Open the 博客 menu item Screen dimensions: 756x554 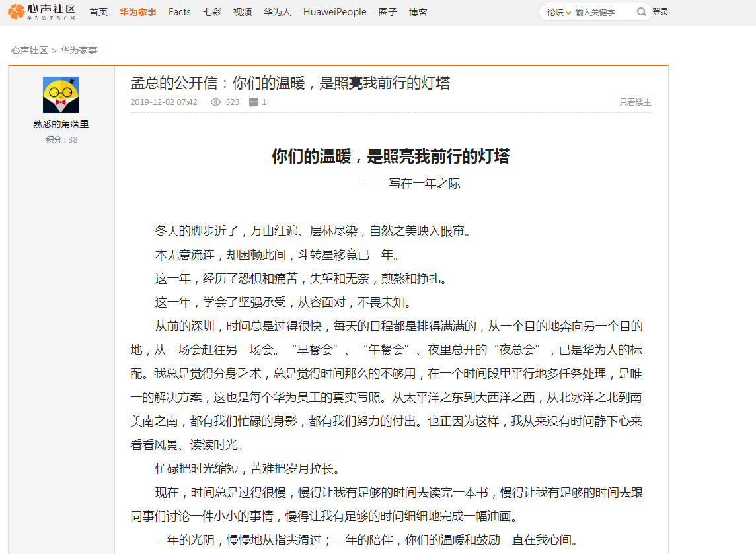click(x=418, y=12)
